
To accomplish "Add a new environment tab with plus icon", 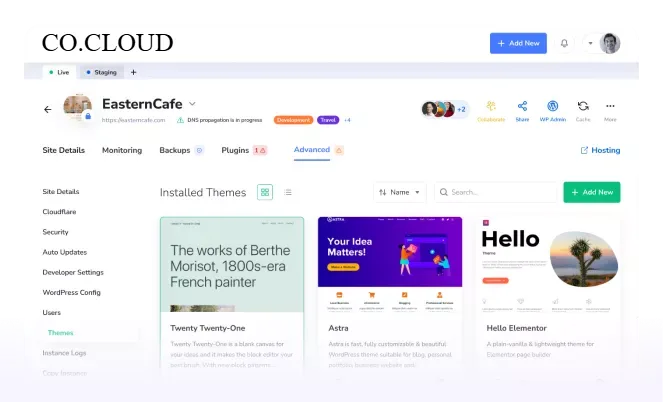I will [x=133, y=72].
